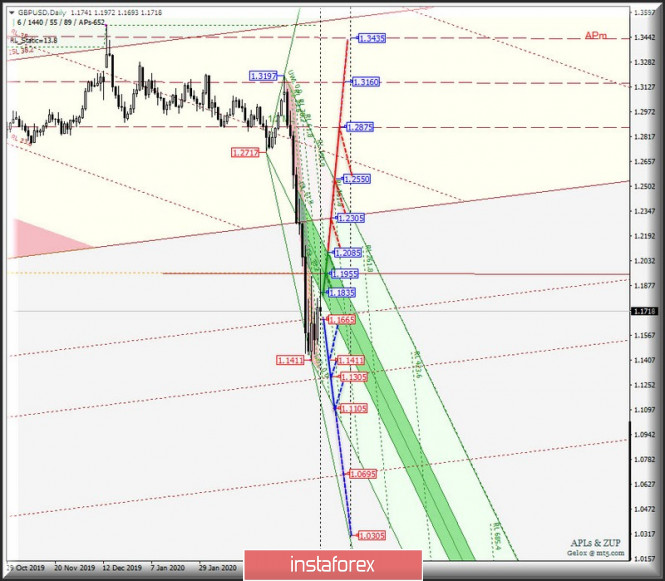
Task: Click the 1.3197 high price label
Action: [263, 76]
